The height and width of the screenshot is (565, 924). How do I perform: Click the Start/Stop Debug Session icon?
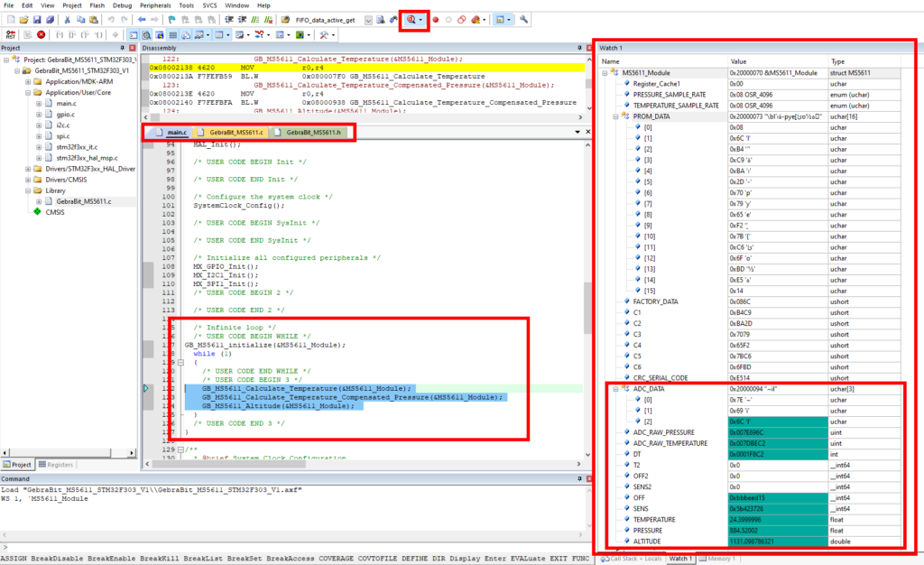click(x=411, y=20)
